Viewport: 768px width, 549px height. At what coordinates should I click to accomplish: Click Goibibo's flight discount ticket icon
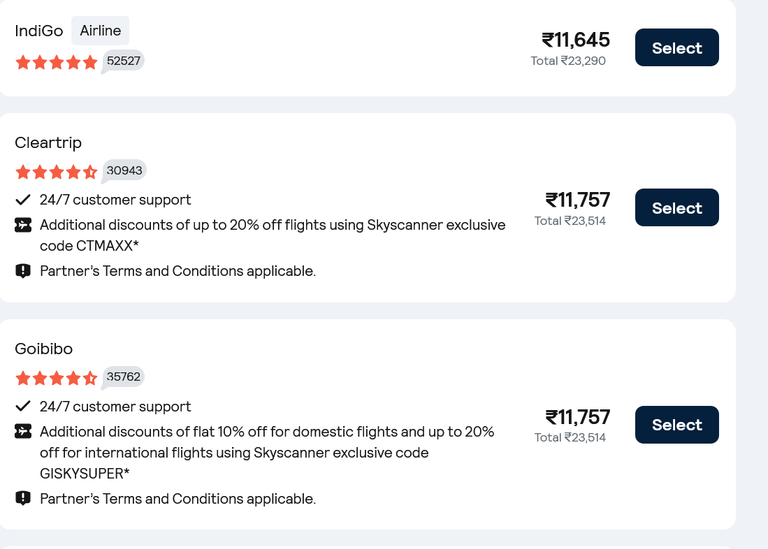coord(23,431)
